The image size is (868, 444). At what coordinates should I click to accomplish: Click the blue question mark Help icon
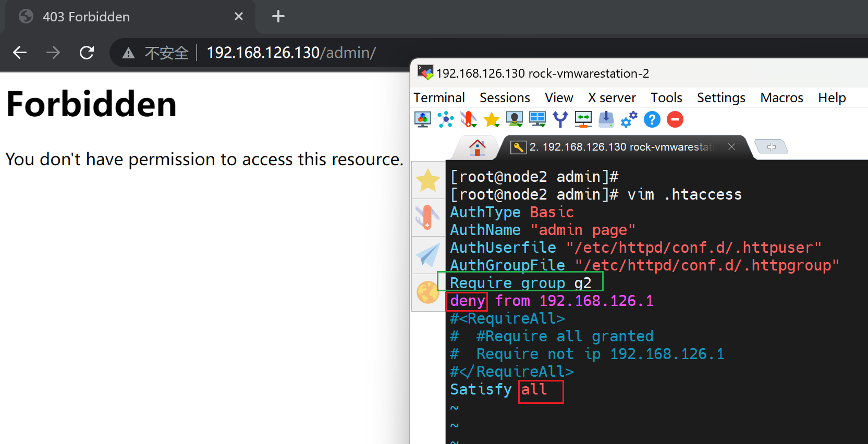[x=652, y=119]
